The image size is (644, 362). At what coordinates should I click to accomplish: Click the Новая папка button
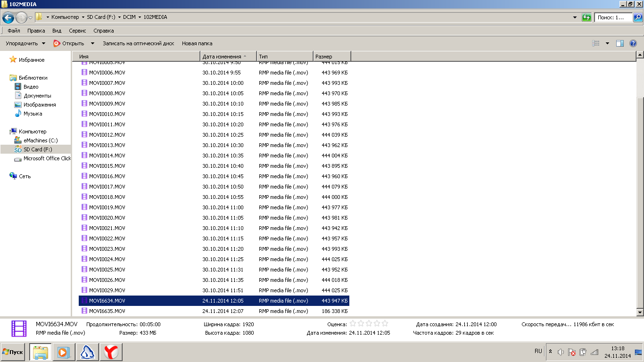pos(197,43)
